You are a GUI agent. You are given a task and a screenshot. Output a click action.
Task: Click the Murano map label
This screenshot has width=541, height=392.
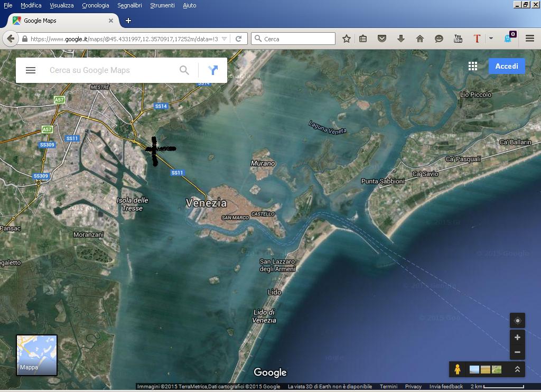263,163
